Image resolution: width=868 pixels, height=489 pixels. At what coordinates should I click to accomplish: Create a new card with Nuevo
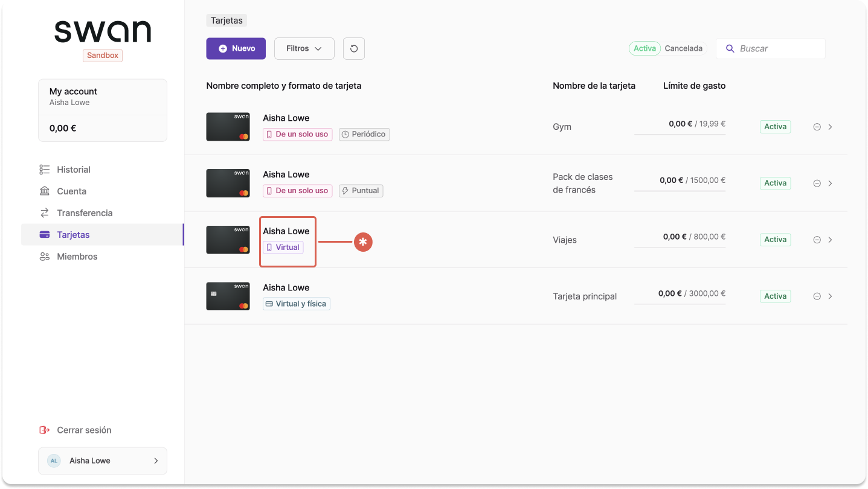tap(236, 49)
